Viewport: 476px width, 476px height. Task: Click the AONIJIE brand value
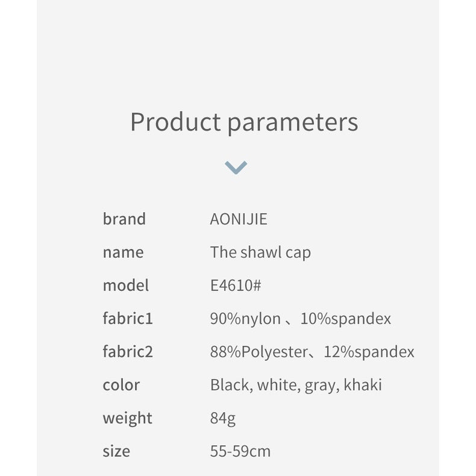[239, 219]
